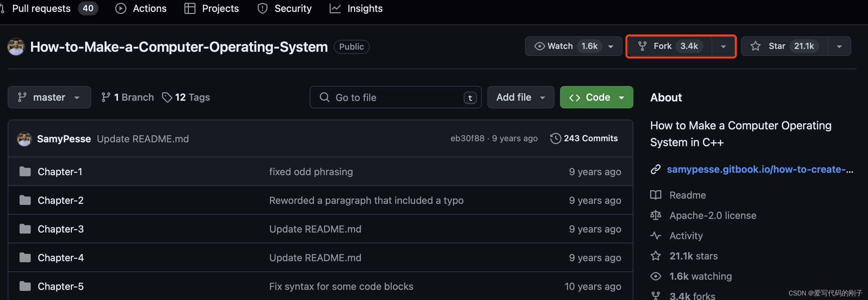View the 12 Tags link

(186, 97)
